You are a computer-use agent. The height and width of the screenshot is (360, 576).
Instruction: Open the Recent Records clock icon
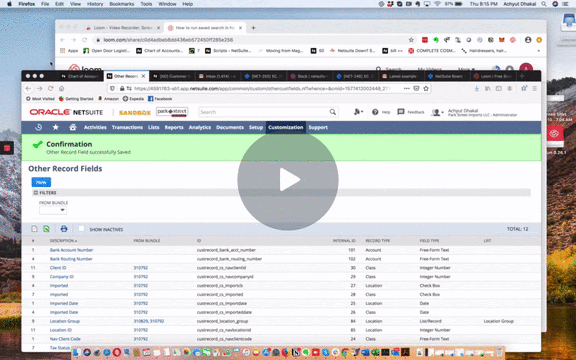pos(39,127)
